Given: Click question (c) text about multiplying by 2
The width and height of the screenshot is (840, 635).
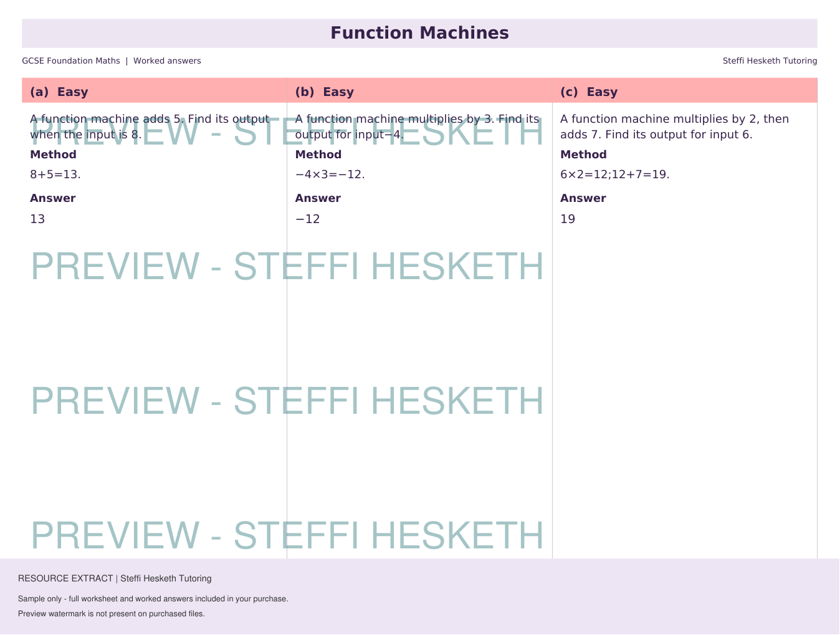Looking at the screenshot, I should (674, 127).
